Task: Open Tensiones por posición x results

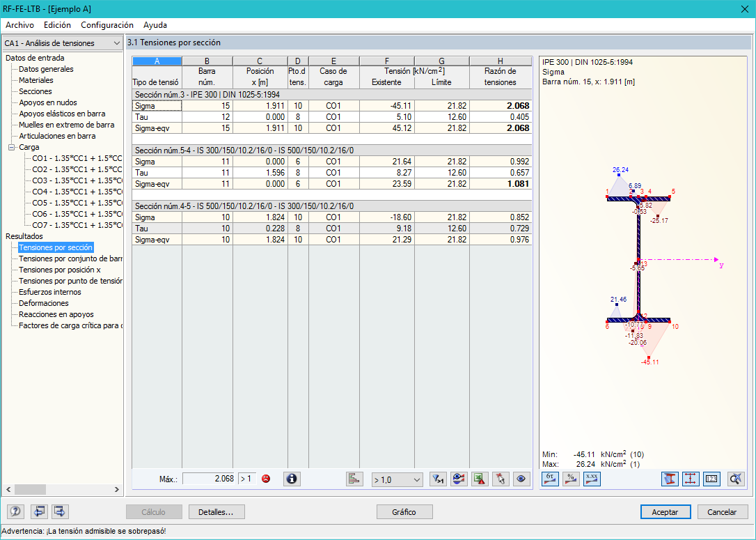Action: [60, 270]
